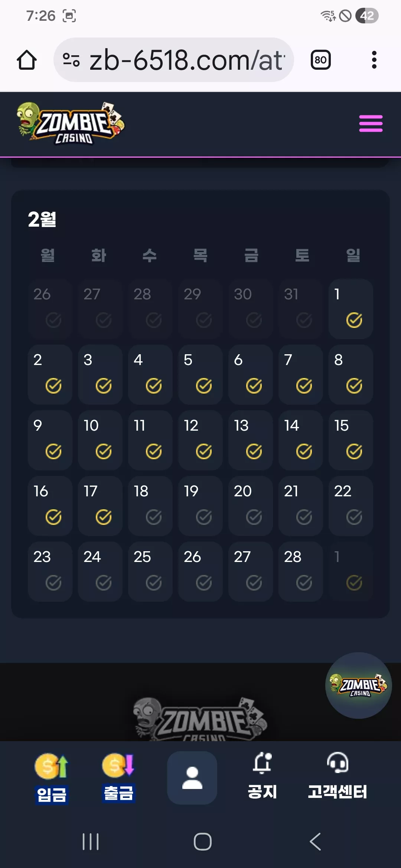Select the day 20 calendar cell
Image resolution: width=401 pixels, height=868 pixels.
[251, 506]
